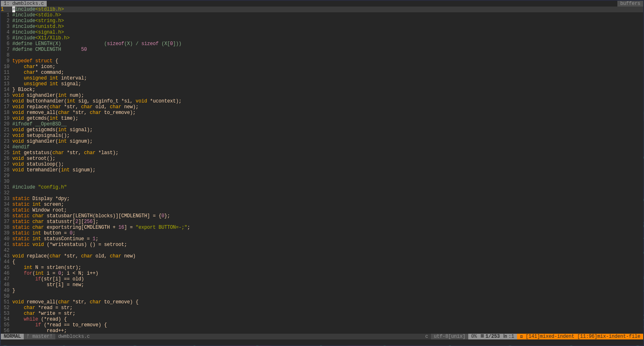
Task: Select the dwmblocks.c buffer tab
Action: tap(24, 3)
